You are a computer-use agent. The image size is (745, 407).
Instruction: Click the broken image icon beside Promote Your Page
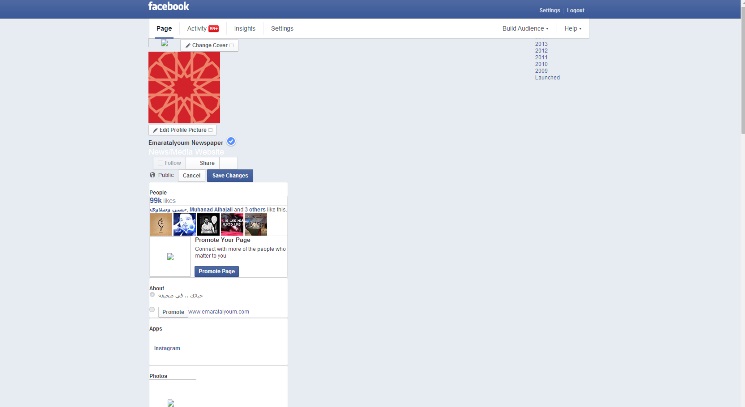pyautogui.click(x=170, y=256)
